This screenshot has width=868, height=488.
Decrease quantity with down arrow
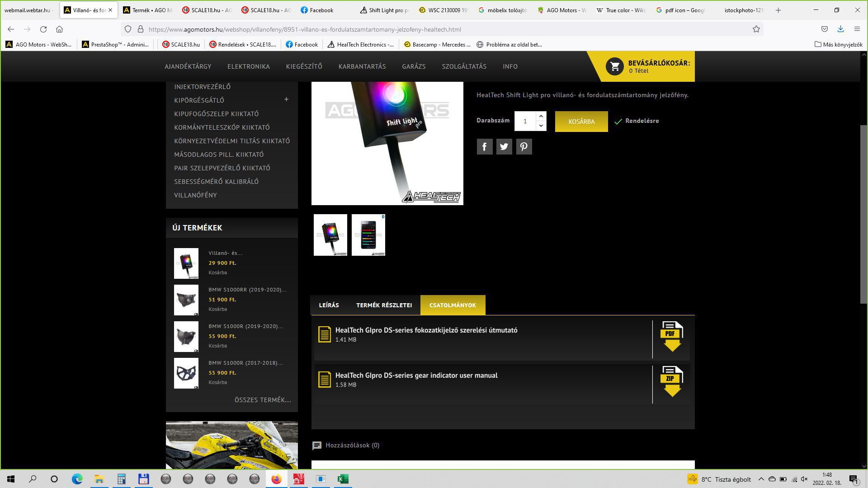(x=541, y=126)
